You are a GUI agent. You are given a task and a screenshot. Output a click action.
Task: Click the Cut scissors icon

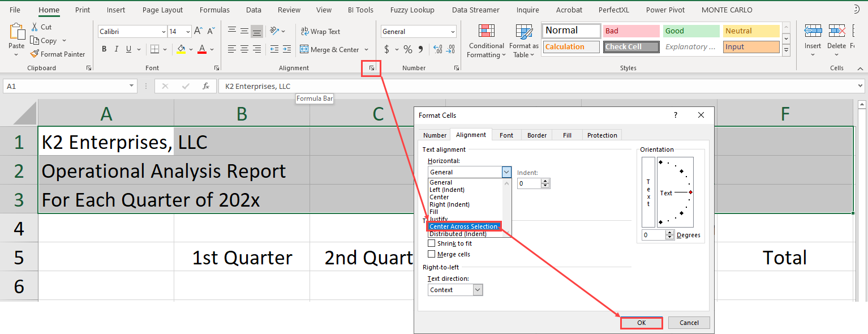point(35,27)
